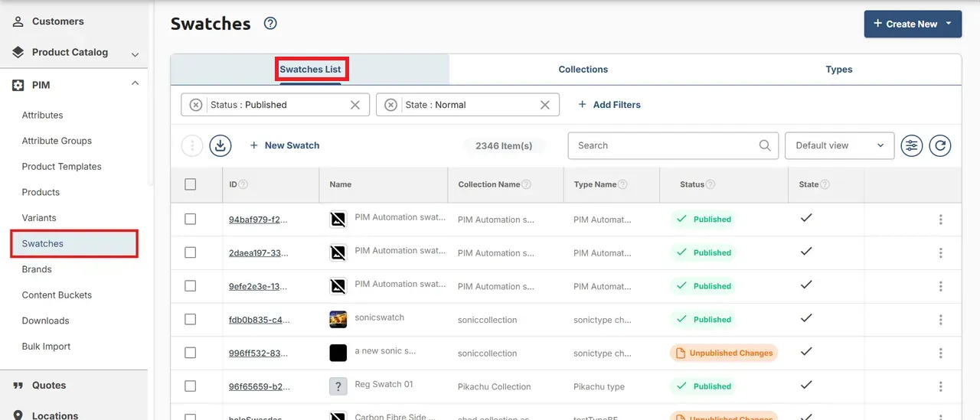The width and height of the screenshot is (980, 420).
Task: Click the PIM module icon in sidebar
Action: click(x=18, y=85)
